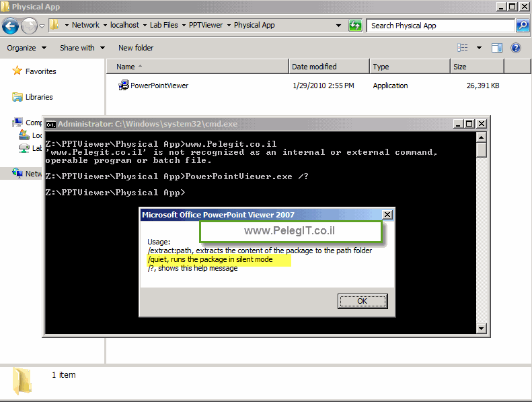Click the '/quiet, runs the package' text line

coord(210,259)
